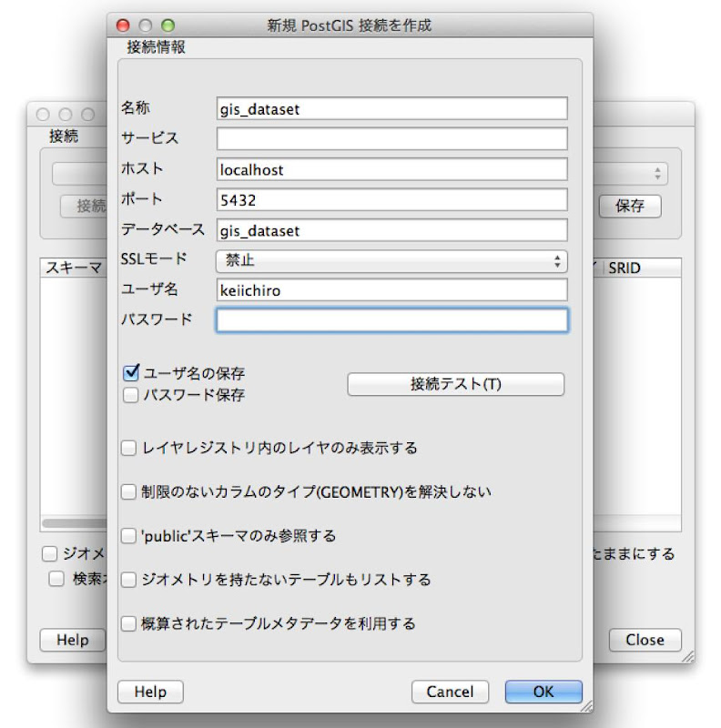Click the ポート field showing 5432

pyautogui.click(x=391, y=199)
